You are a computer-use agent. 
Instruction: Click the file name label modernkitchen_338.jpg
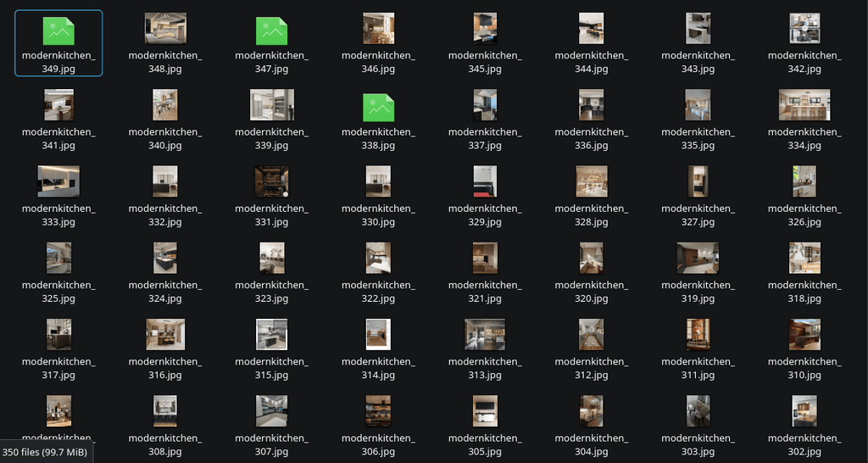point(378,138)
